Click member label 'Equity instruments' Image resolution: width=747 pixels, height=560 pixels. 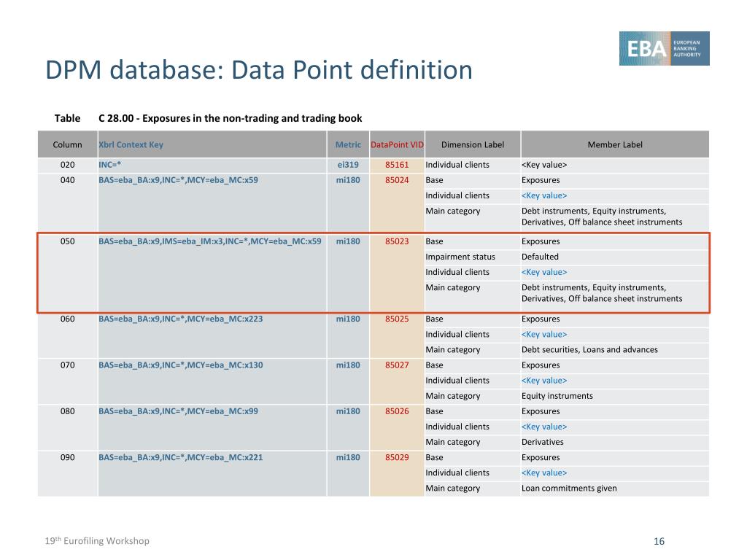click(557, 396)
